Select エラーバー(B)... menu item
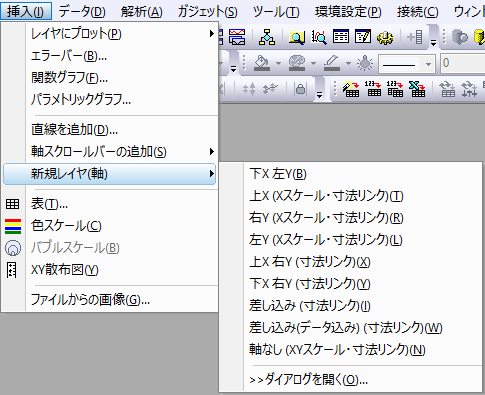The height and width of the screenshot is (395, 485). click(109, 56)
